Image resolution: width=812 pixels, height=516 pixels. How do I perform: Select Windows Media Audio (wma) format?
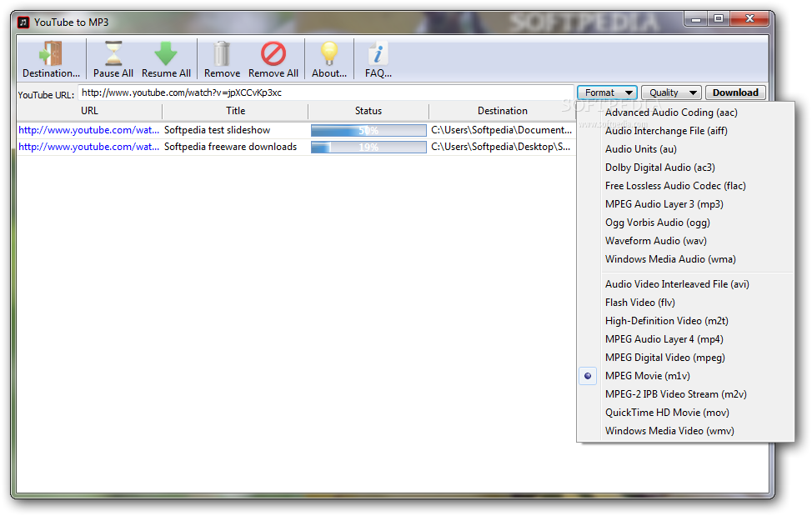coord(670,259)
